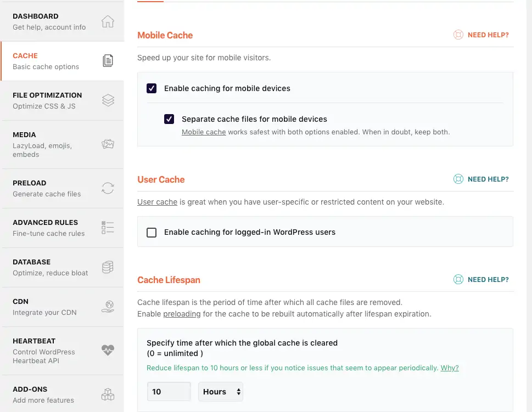Click the Preload refresh arrows icon
Screen dimensions: 532x412
point(108,188)
